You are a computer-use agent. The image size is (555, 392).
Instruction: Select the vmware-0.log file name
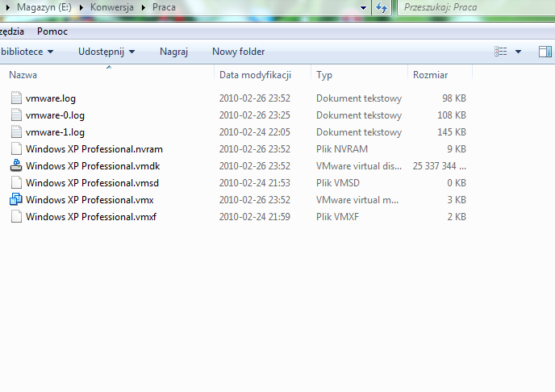point(55,115)
